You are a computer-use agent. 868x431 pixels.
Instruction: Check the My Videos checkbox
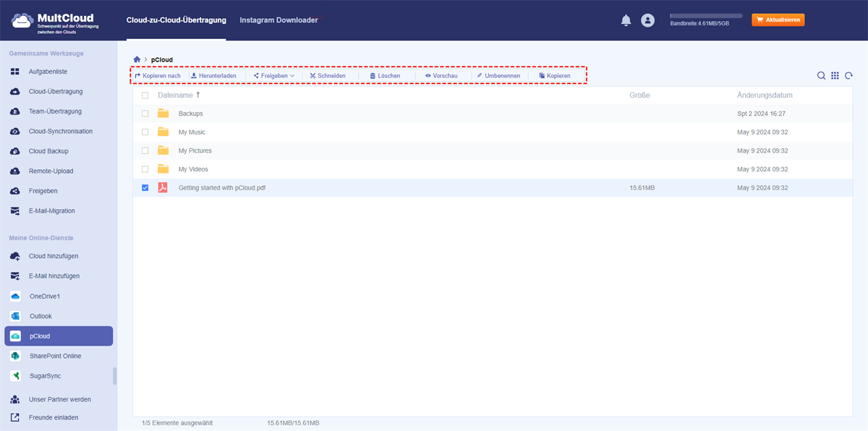click(145, 169)
